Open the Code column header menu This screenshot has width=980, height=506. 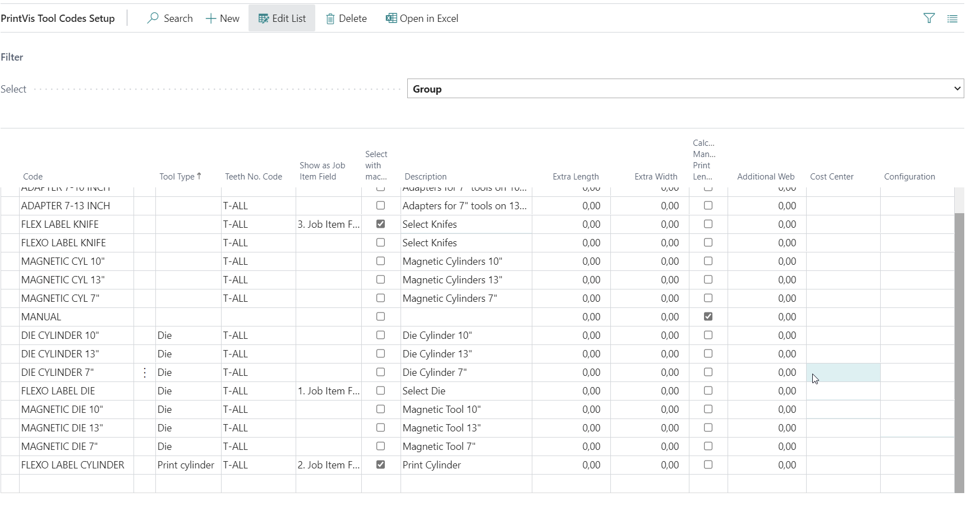tap(33, 177)
